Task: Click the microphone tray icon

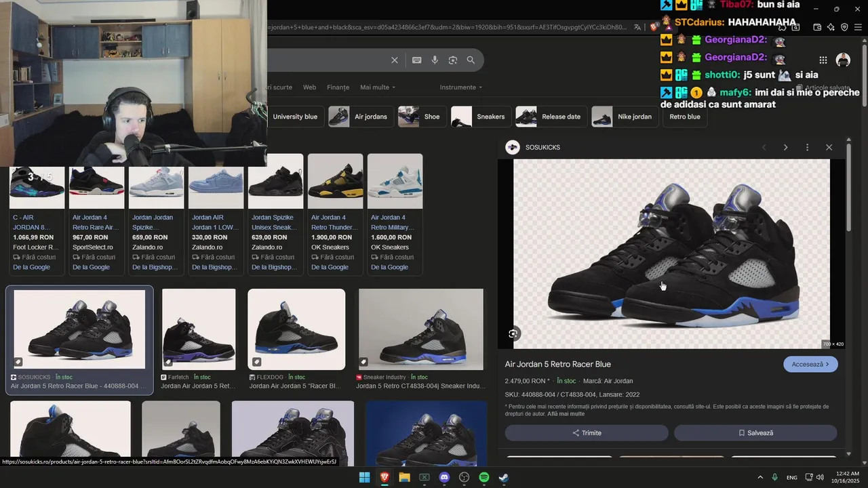Action: tap(774, 477)
